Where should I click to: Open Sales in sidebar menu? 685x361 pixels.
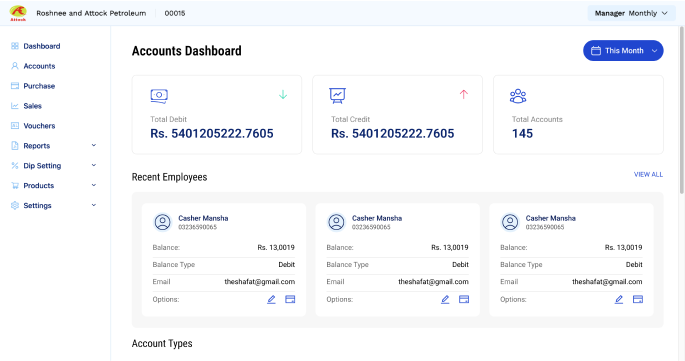(x=32, y=106)
